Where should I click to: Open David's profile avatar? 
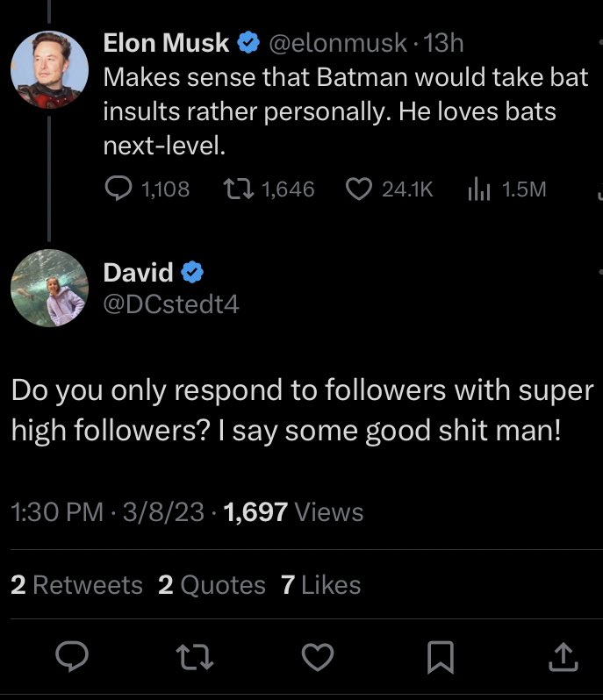tap(49, 287)
